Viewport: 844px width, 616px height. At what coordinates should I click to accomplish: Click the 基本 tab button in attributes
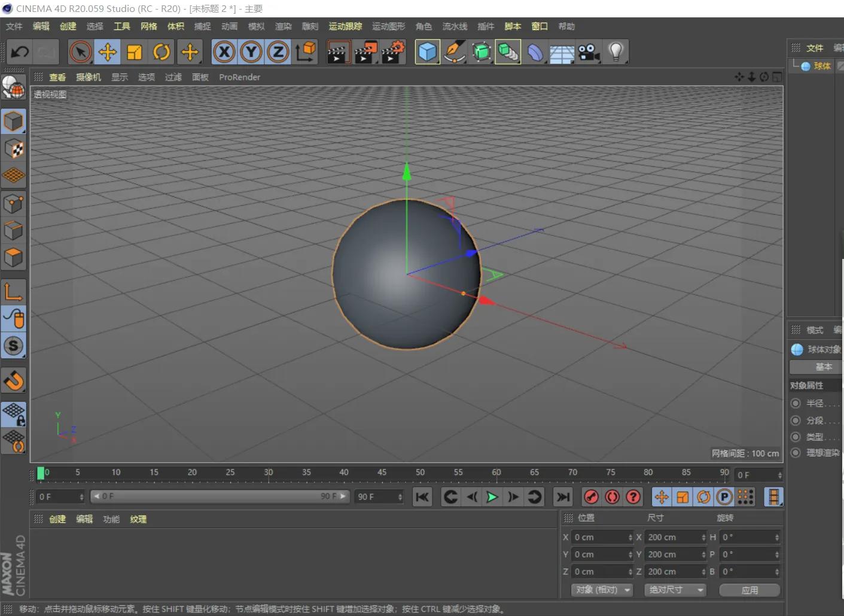823,367
